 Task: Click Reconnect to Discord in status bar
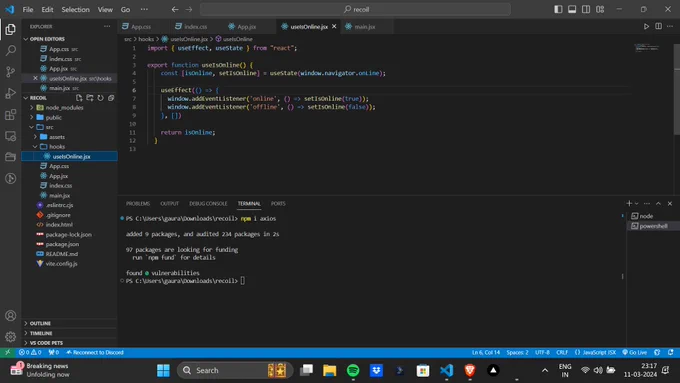95,352
